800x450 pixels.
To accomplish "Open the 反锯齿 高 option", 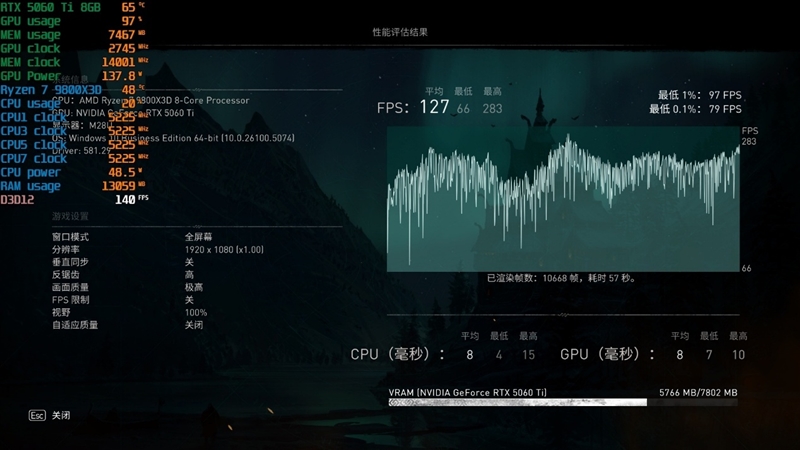I will (x=189, y=274).
